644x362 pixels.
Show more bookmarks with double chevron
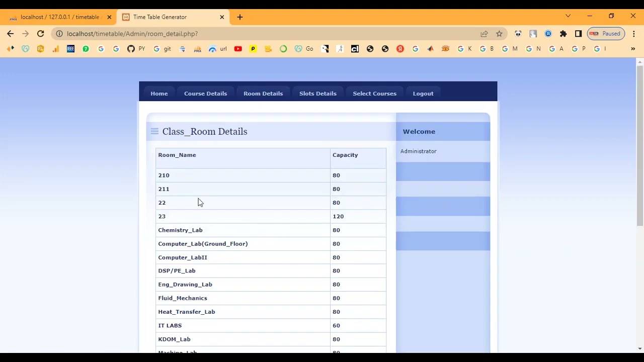pyautogui.click(x=633, y=49)
